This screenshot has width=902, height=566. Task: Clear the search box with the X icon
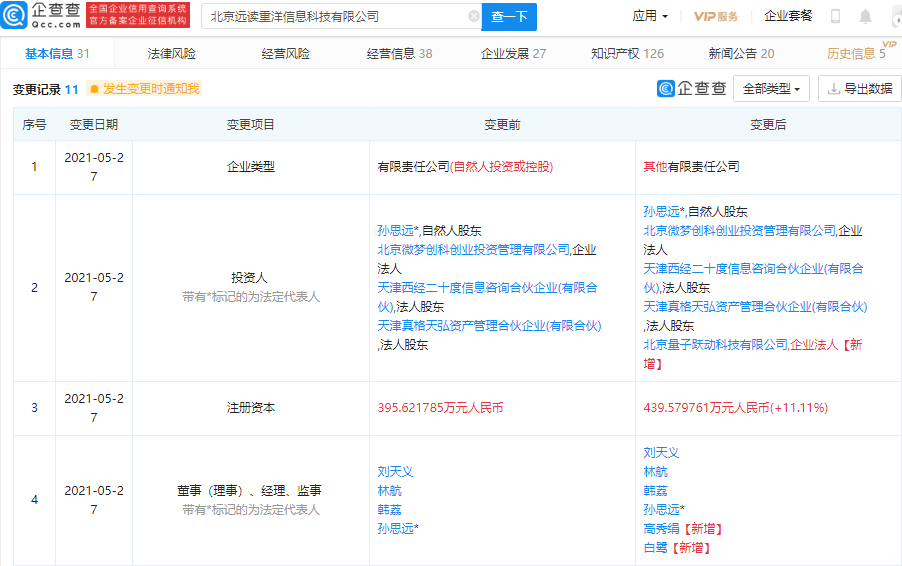click(x=473, y=16)
